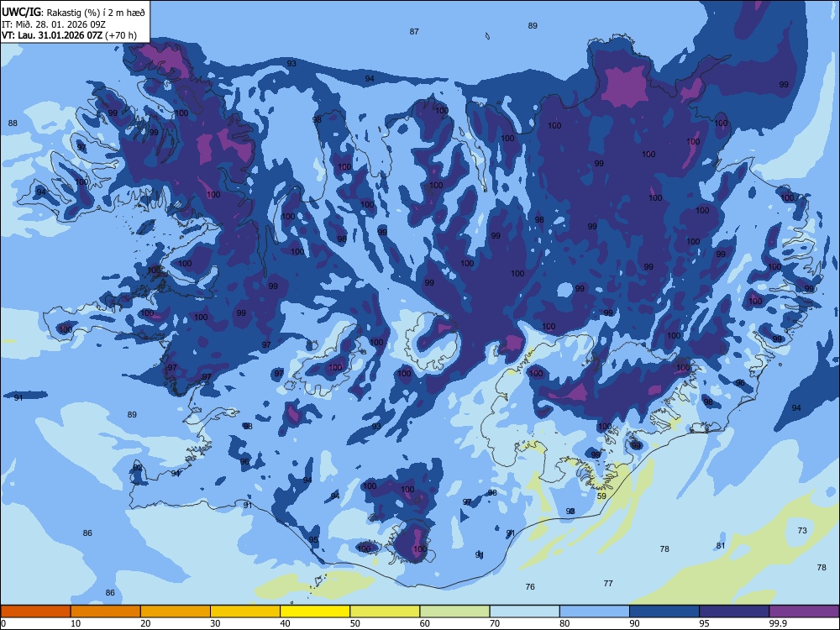Viewport: 840px width, 630px height.
Task: Click the 'VT: Lau. 31.01.2026 07Z' line
Action: [52, 35]
